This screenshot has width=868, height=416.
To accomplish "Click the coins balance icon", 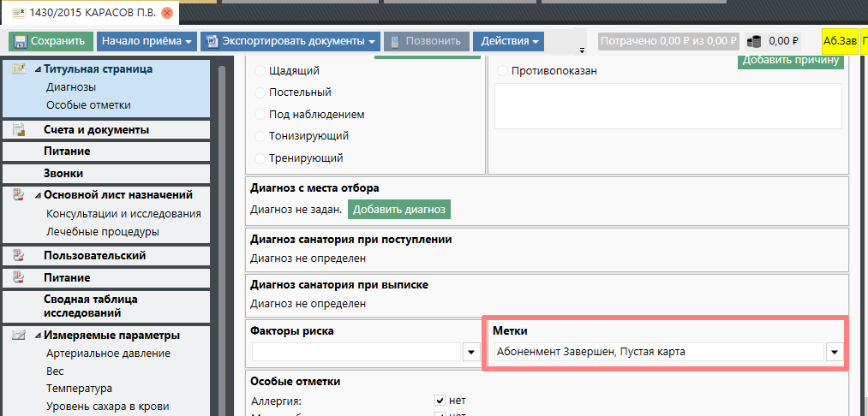I will pyautogui.click(x=754, y=41).
